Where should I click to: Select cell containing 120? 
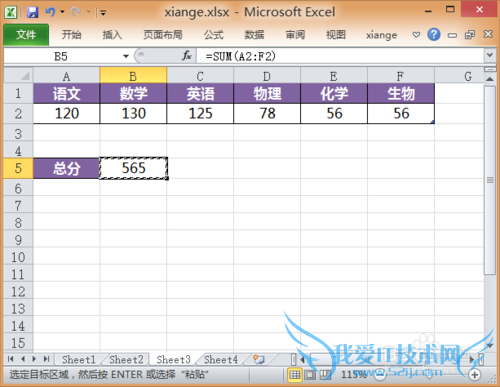point(66,114)
